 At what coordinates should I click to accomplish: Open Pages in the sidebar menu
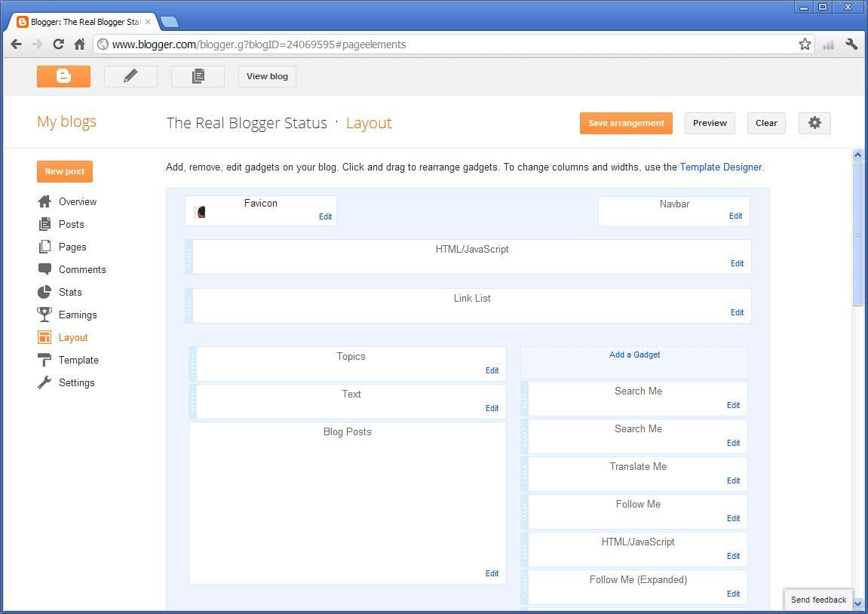(x=72, y=247)
